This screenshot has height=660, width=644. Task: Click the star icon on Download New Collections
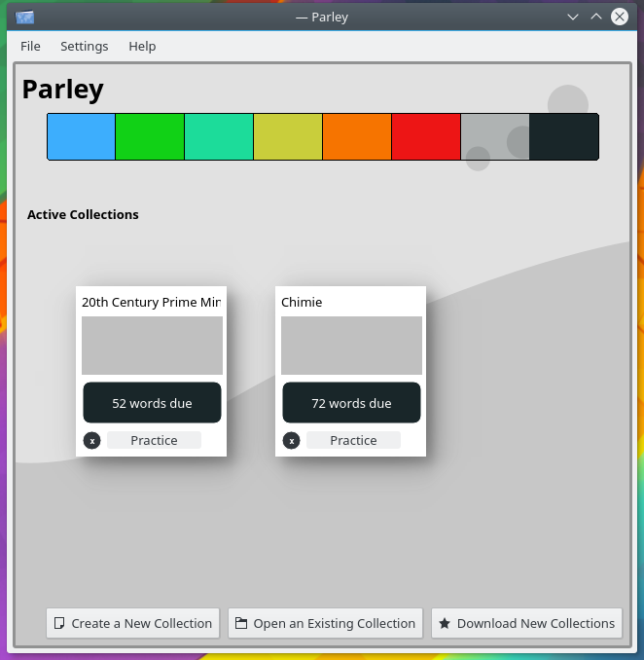click(x=445, y=623)
